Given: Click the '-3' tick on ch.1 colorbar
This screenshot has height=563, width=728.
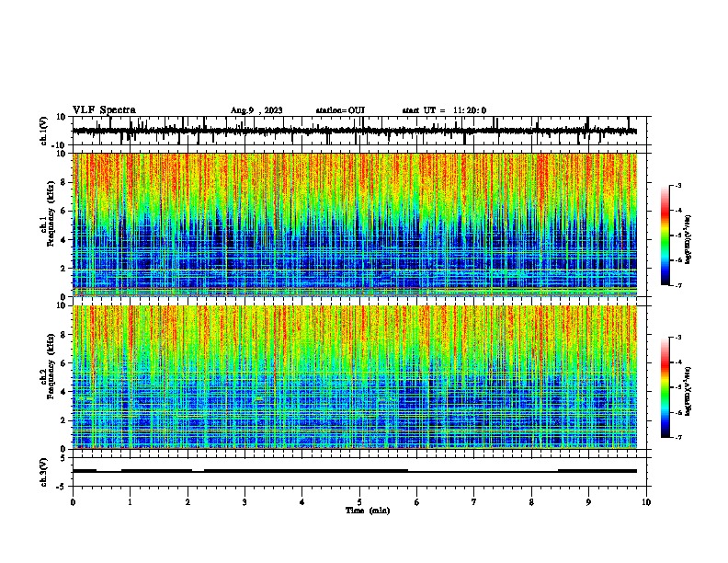Looking at the screenshot, I should coord(677,185).
